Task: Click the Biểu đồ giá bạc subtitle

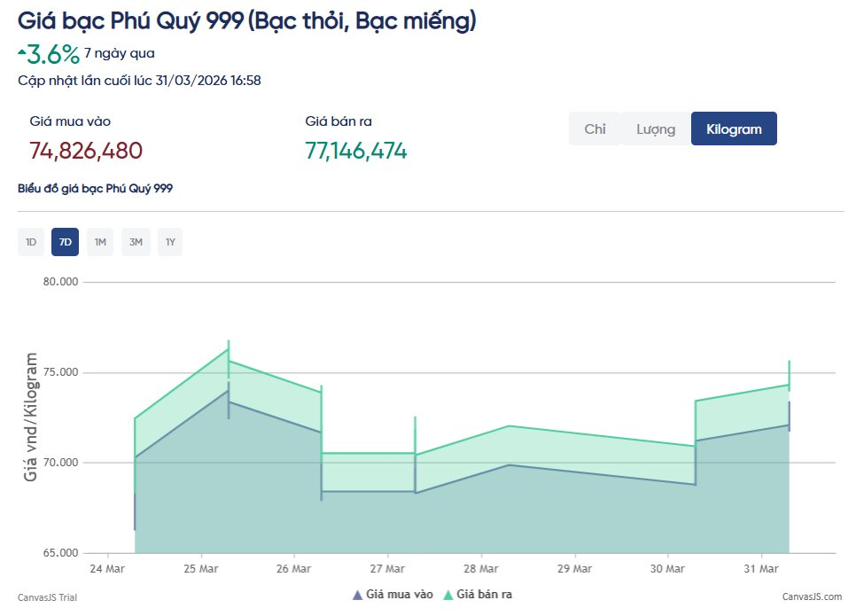Action: pos(96,189)
